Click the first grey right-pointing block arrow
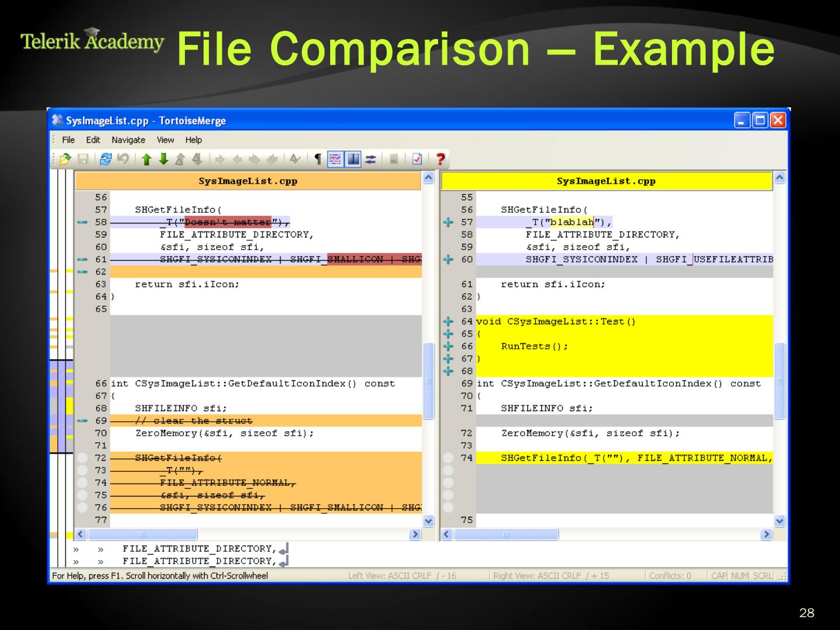Image resolution: width=840 pixels, height=630 pixels. click(220, 159)
